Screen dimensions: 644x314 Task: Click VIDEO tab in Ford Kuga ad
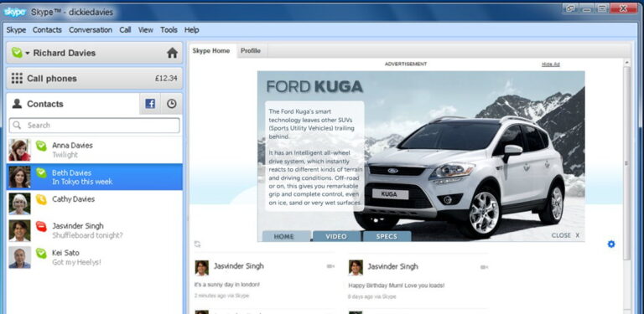click(x=336, y=236)
